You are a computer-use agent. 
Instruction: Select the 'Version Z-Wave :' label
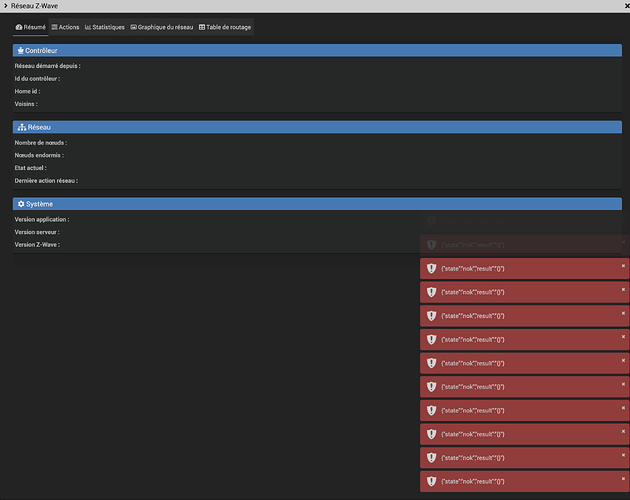pyautogui.click(x=37, y=245)
